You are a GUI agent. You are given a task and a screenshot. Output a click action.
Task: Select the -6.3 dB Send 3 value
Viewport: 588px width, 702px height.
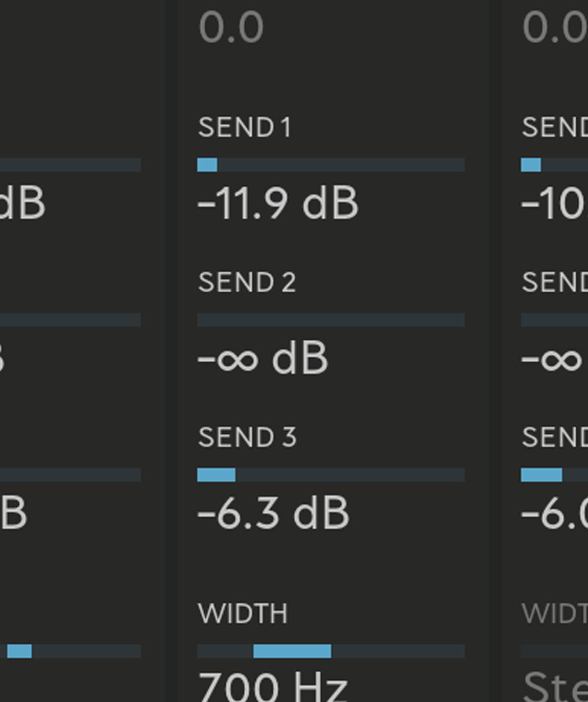(x=273, y=513)
